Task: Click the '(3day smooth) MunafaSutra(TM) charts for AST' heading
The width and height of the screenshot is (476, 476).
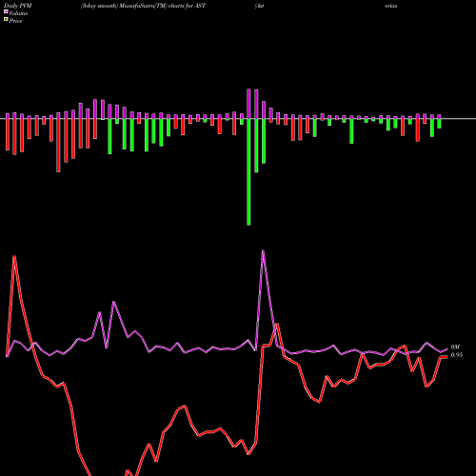Action: point(143,6)
